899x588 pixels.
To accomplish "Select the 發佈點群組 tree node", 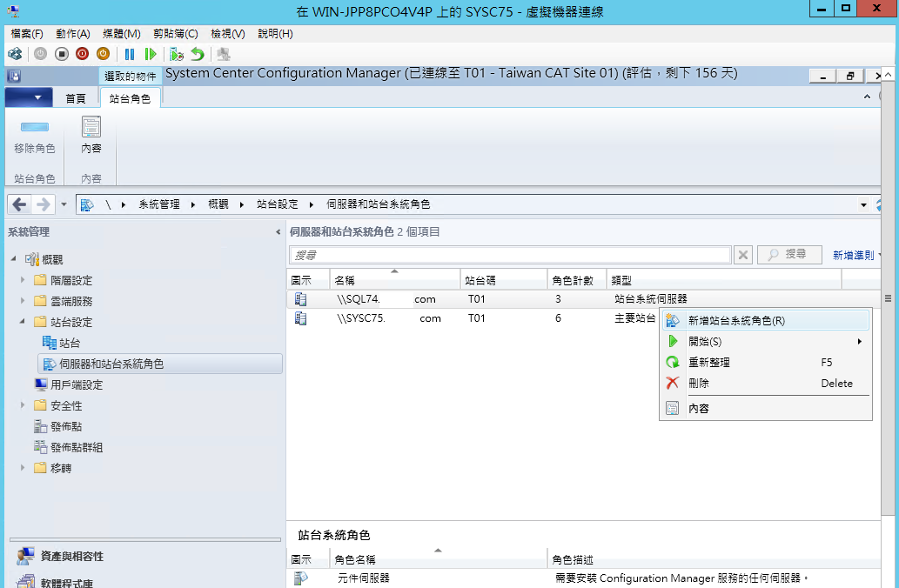I will [68, 447].
